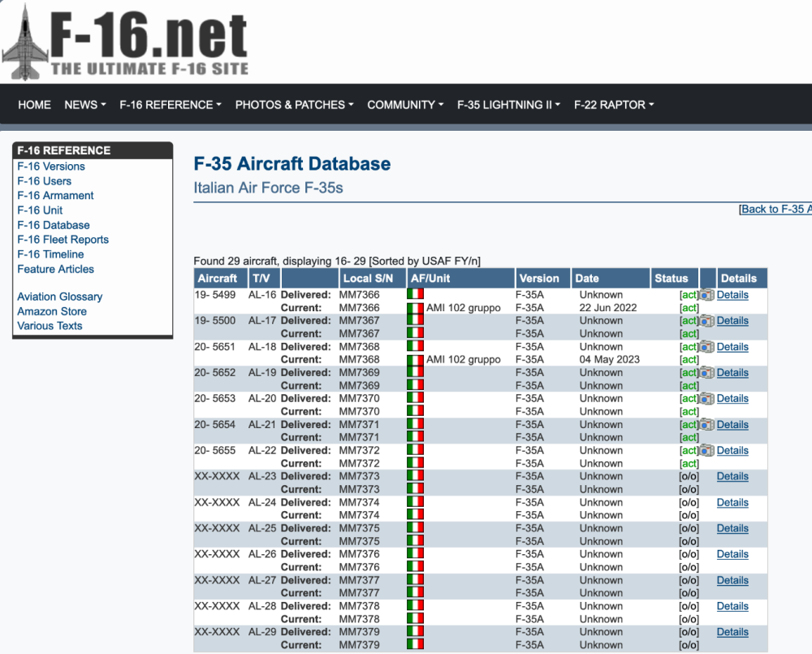Image resolution: width=812 pixels, height=654 pixels.
Task: Open F-16 Fleet Reports in sidebar
Action: [x=63, y=240]
